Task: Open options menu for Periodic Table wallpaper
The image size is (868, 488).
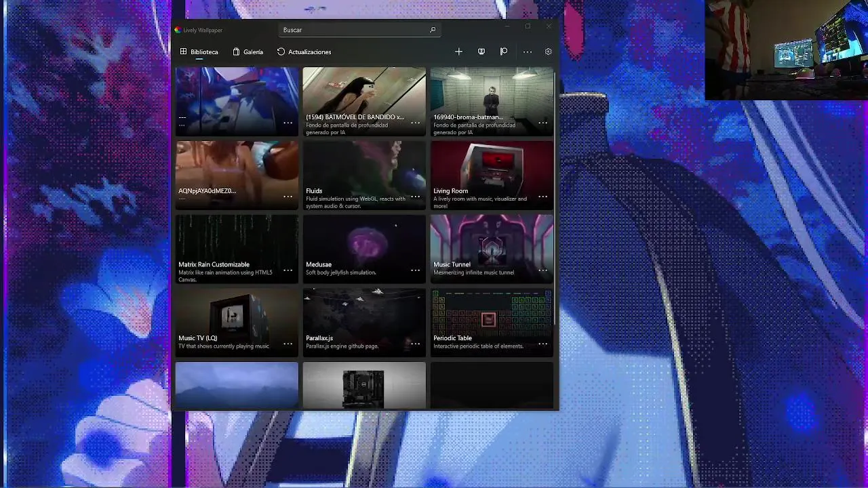Action: (x=542, y=344)
